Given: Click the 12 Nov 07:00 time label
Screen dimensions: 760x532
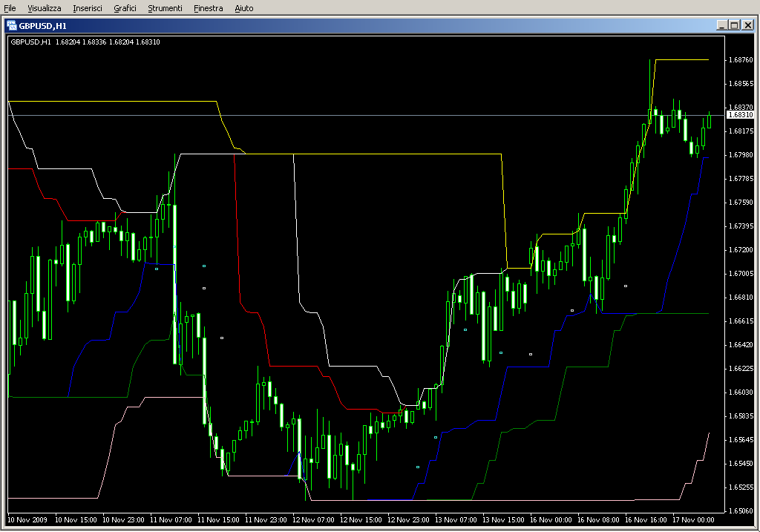Looking at the screenshot, I should click(x=313, y=520).
